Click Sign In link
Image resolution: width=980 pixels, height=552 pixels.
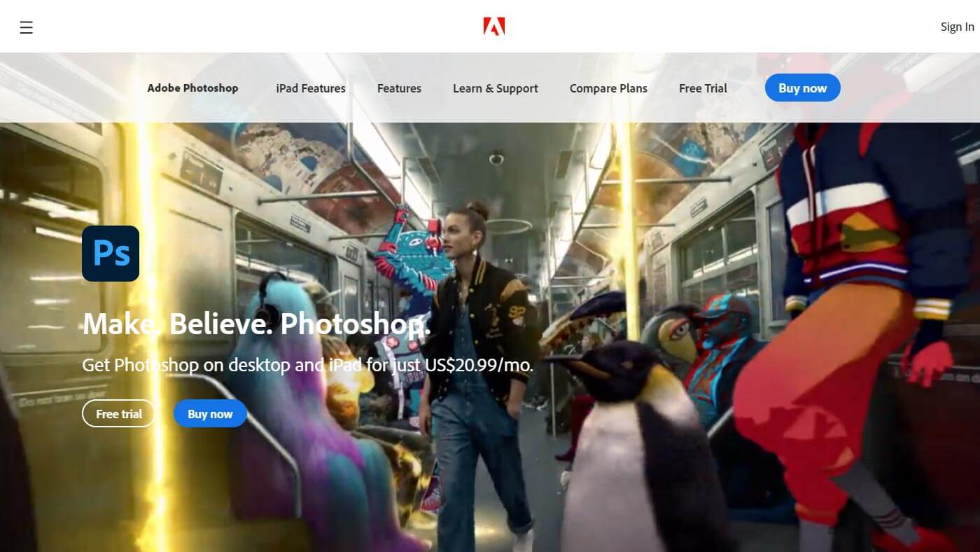coord(957,27)
